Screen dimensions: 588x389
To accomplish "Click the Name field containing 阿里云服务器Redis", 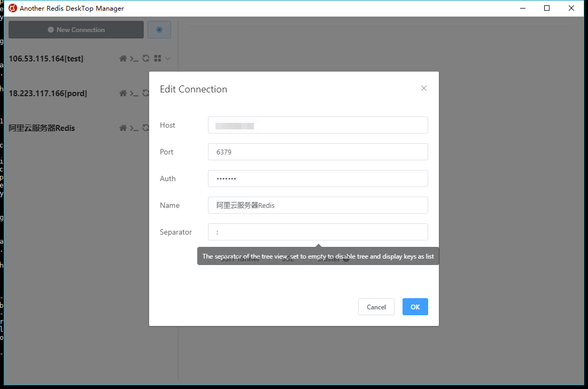I will pyautogui.click(x=318, y=205).
